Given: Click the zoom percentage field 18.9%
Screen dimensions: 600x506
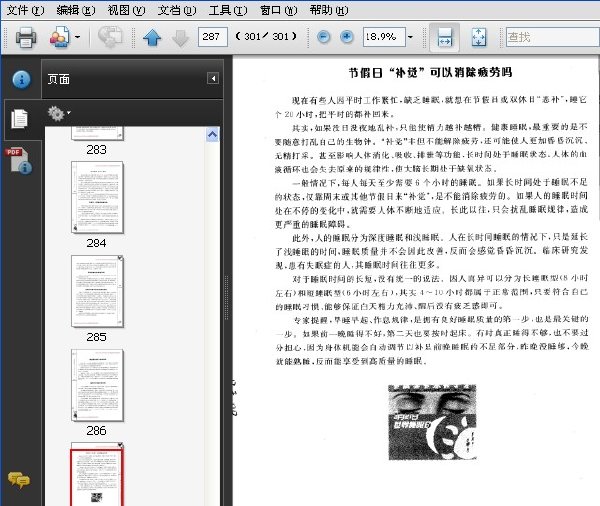Looking at the screenshot, I should [384, 37].
